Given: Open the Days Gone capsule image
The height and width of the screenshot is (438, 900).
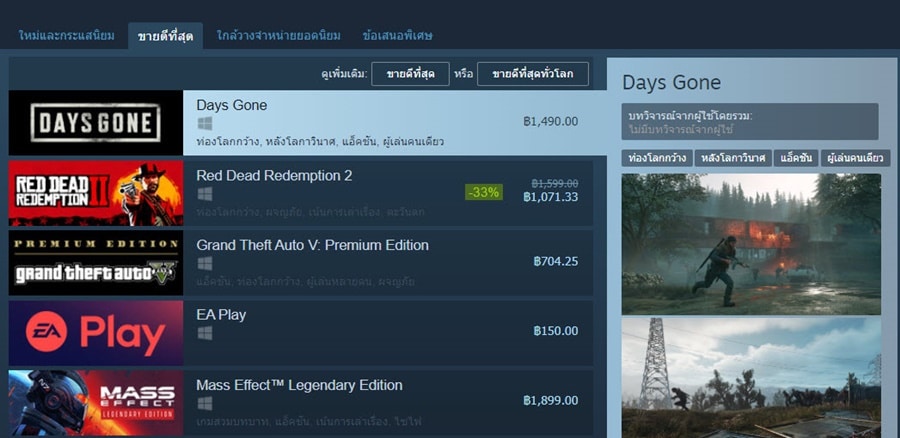Looking at the screenshot, I should [x=96, y=123].
